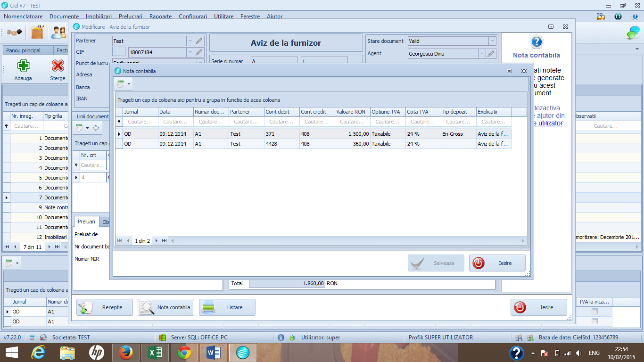
Task: Expand the Agent Georgescu Dinu dropdown
Action: (482, 54)
